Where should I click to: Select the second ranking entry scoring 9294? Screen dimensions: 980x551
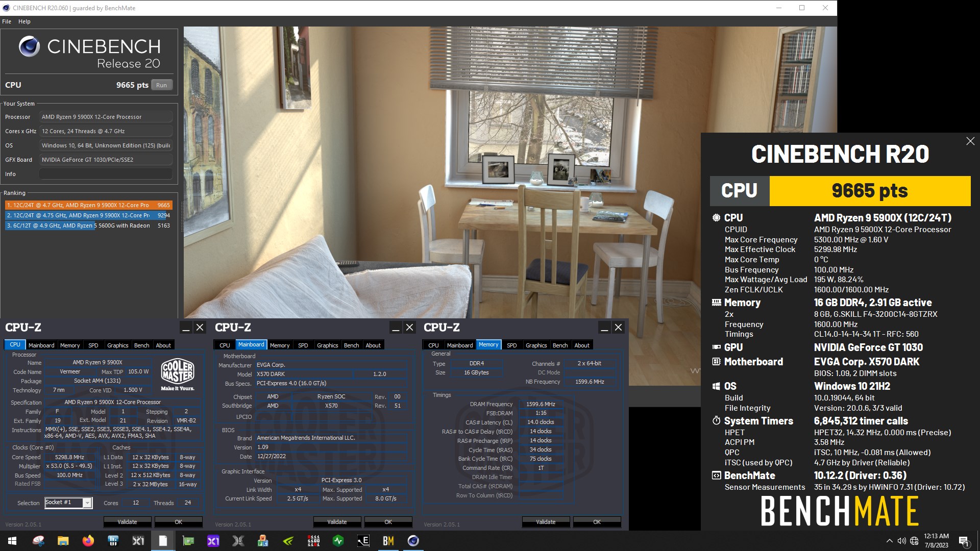click(89, 215)
